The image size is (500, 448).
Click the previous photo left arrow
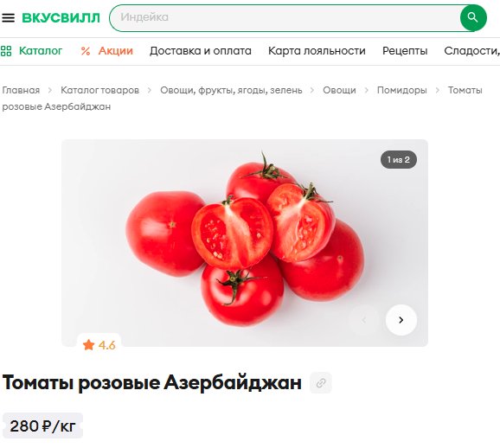364,320
